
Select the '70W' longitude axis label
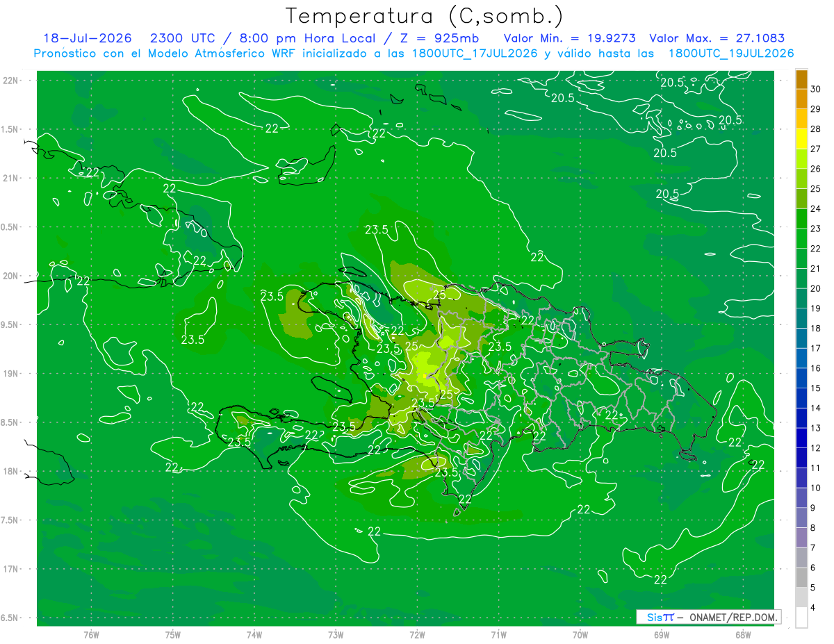pyautogui.click(x=580, y=635)
